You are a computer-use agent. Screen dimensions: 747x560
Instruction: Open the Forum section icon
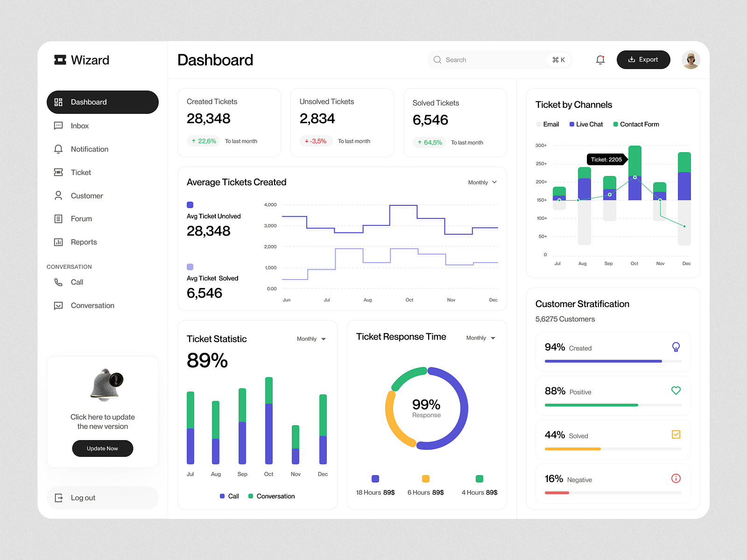[58, 218]
